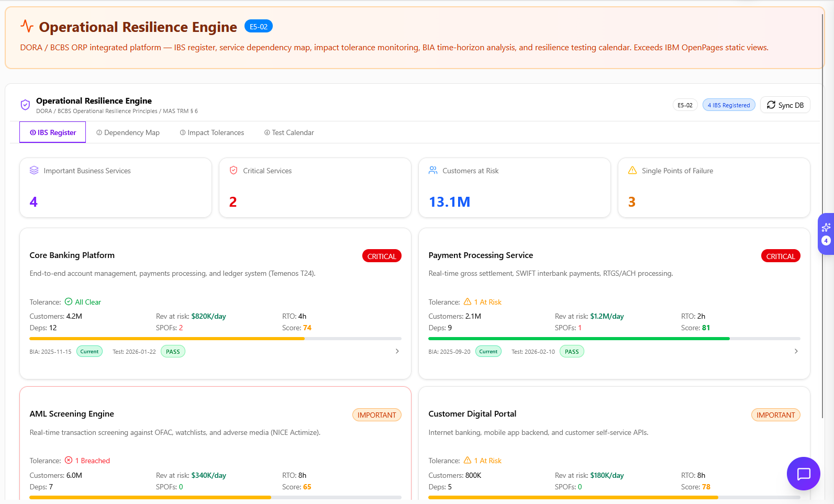Click the pulse icon beside the page title

[x=27, y=26]
